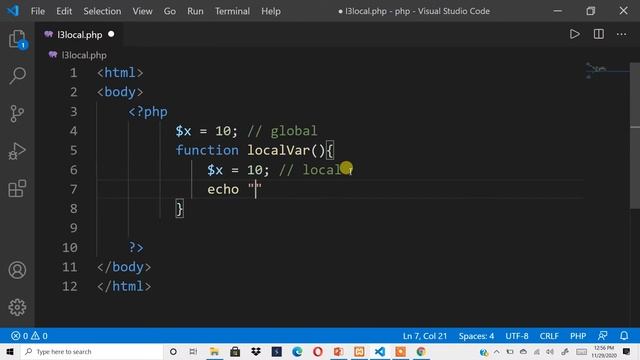Open Task View in taskbar
This screenshot has width=640, height=360.
click(x=193, y=351)
